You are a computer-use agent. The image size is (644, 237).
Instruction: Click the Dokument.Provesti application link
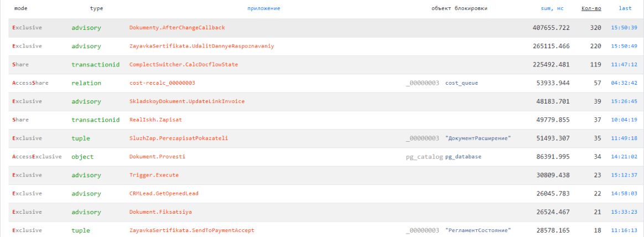157,157
